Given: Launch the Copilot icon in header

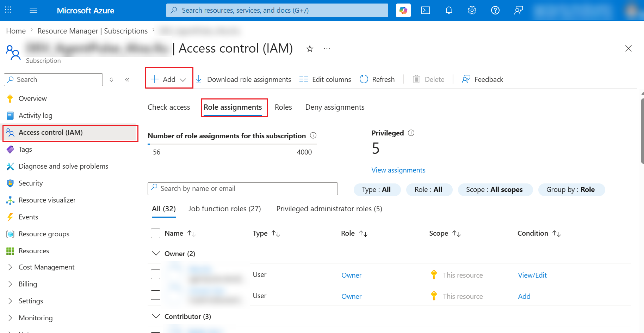Looking at the screenshot, I should 403,10.
